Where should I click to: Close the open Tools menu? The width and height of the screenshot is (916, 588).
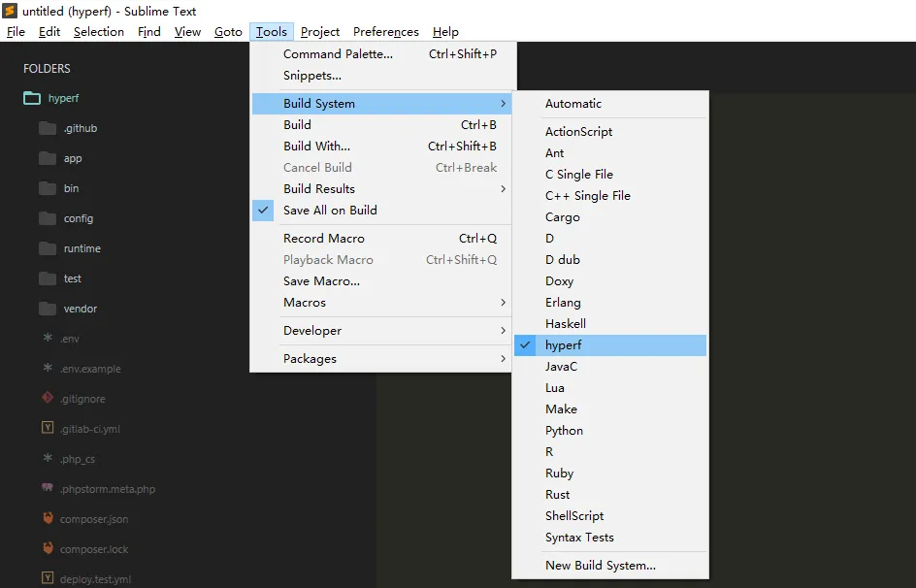(271, 31)
